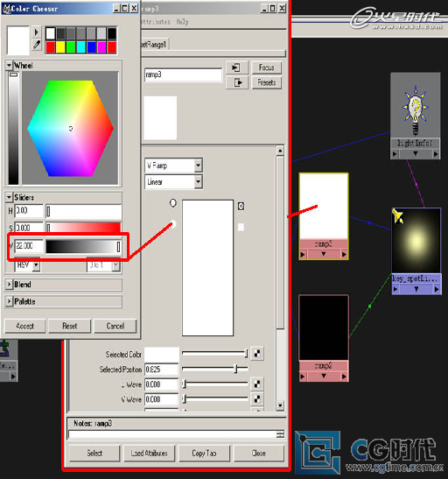The width and height of the screenshot is (448, 479).
Task: Click the output connection icon below input icon
Action: pyautogui.click(x=236, y=82)
